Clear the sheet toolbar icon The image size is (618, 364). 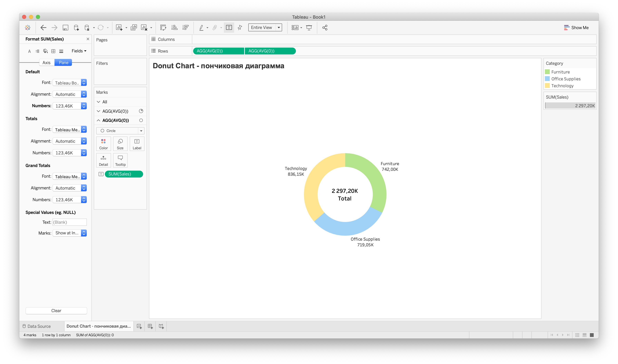(144, 27)
